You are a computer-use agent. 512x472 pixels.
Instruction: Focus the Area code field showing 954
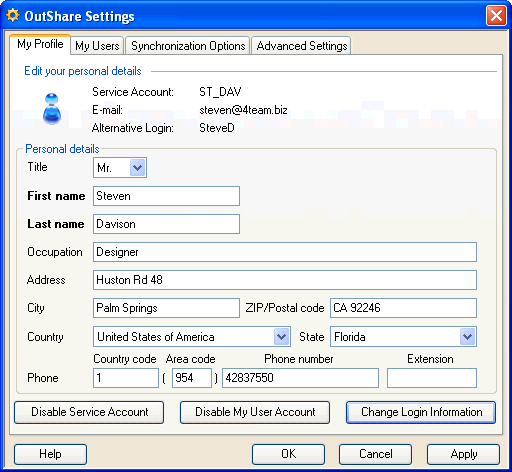[x=192, y=378]
